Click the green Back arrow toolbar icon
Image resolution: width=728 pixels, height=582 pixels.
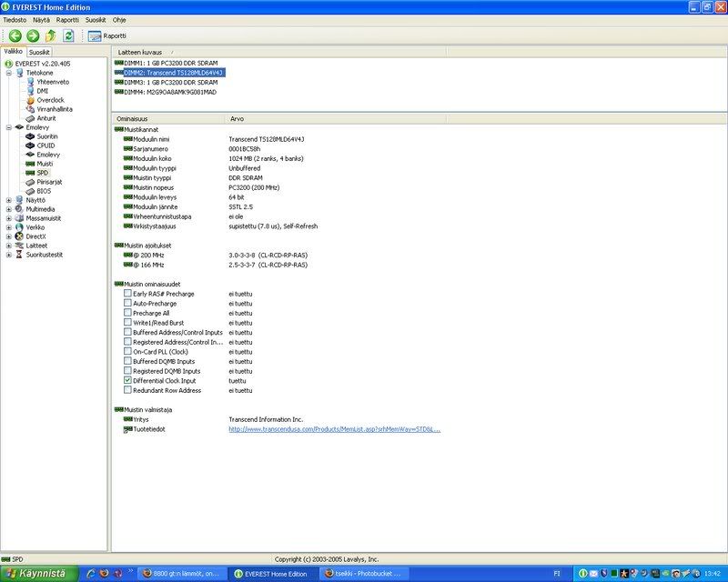tap(15, 35)
